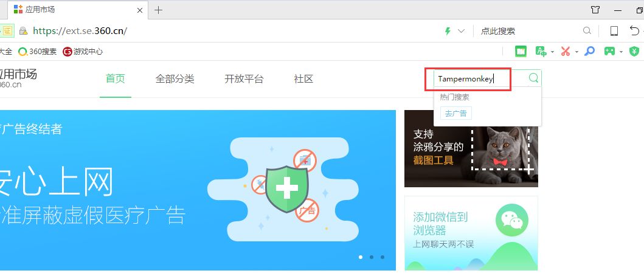Restore down the browser window
Viewport: 644px width, 276px height.
(x=639, y=10)
